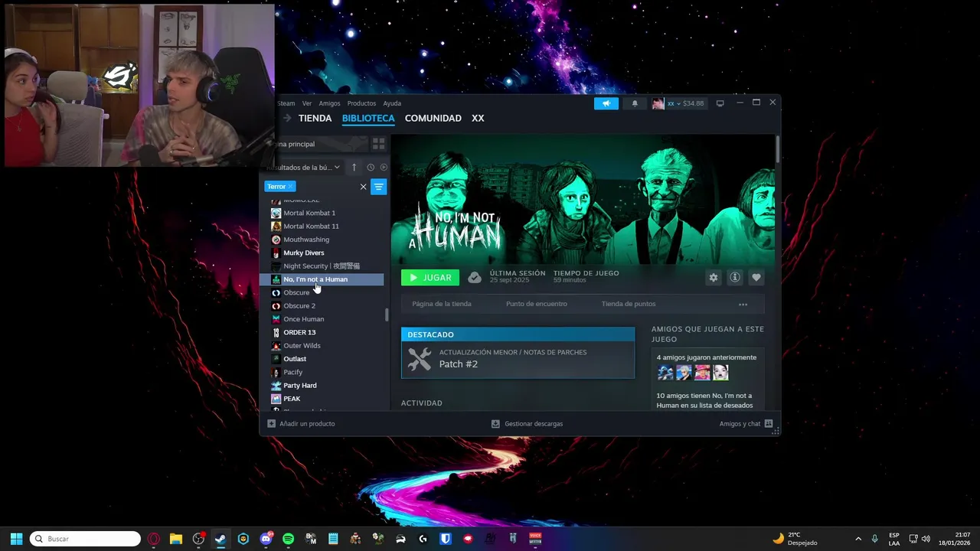This screenshot has width=980, height=551.
Task: Open Spotify from the taskbar
Action: (x=288, y=539)
